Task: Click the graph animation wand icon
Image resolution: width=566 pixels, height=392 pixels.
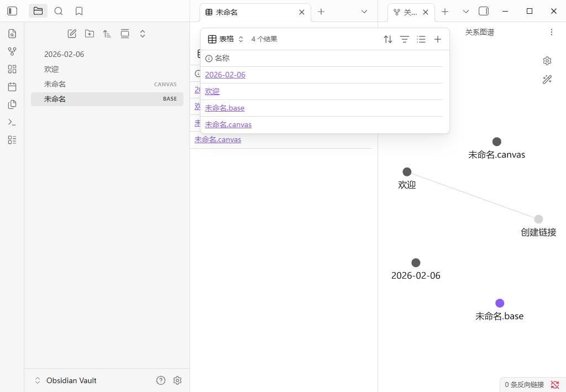Action: click(x=547, y=80)
